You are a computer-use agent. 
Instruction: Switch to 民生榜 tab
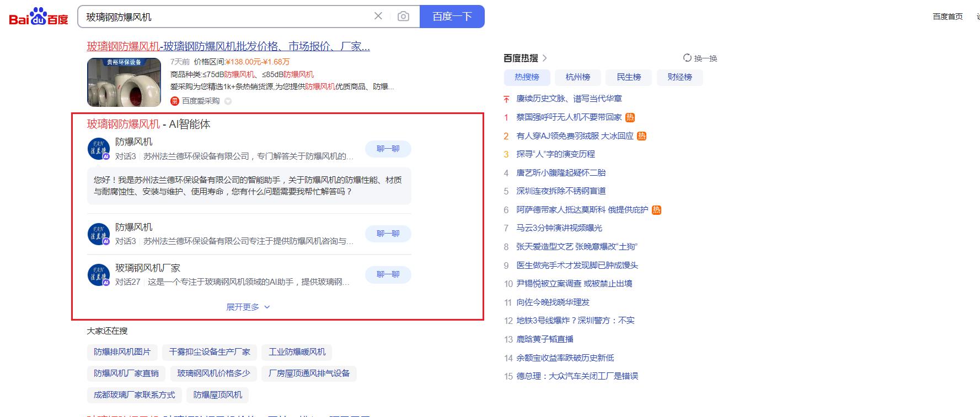629,77
